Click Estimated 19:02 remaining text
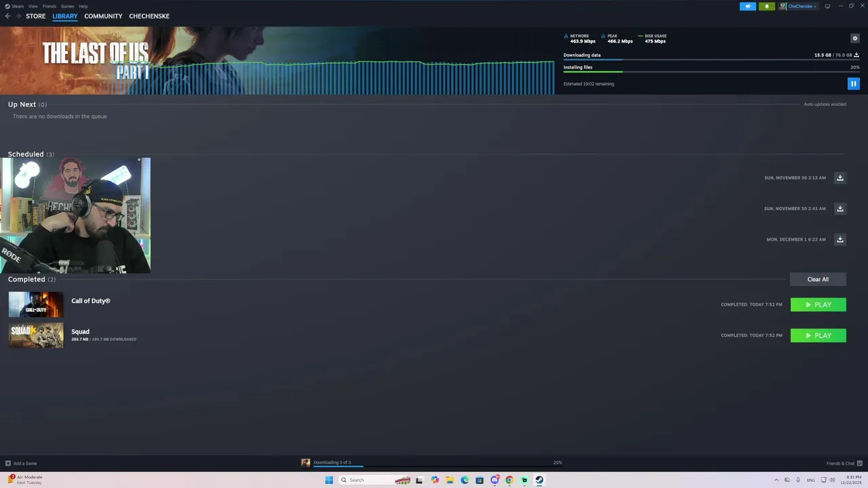The image size is (868, 488). point(589,84)
